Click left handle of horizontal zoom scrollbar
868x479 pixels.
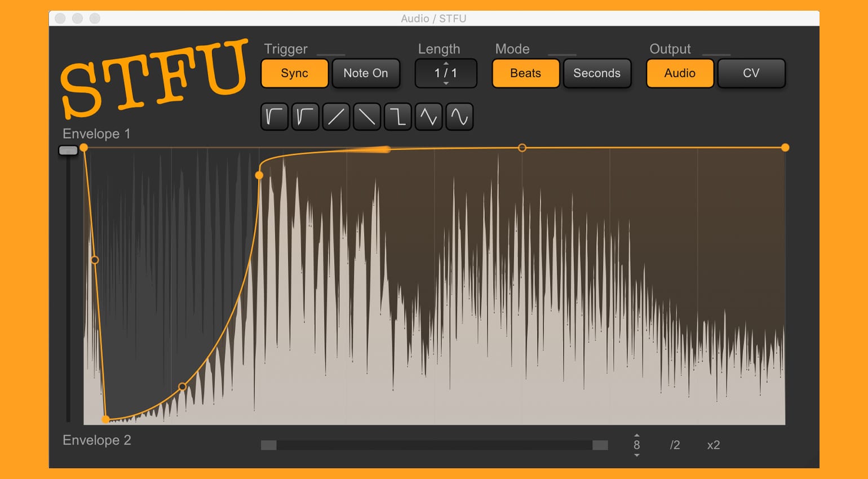(x=269, y=445)
